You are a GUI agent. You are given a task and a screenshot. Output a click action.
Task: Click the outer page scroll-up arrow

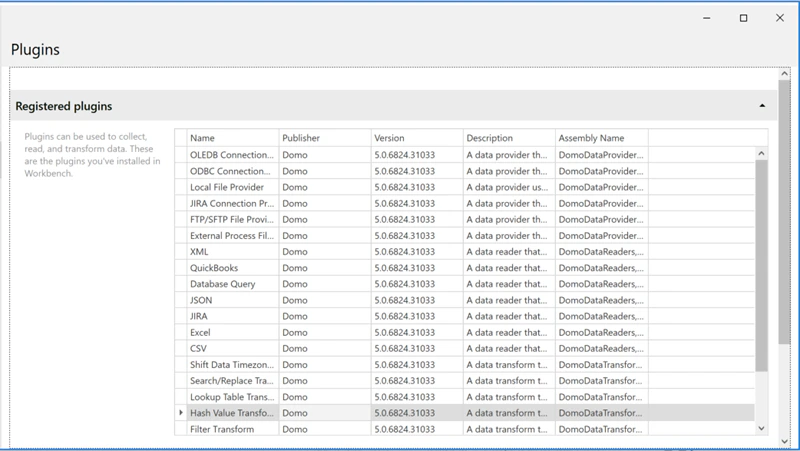click(x=785, y=74)
